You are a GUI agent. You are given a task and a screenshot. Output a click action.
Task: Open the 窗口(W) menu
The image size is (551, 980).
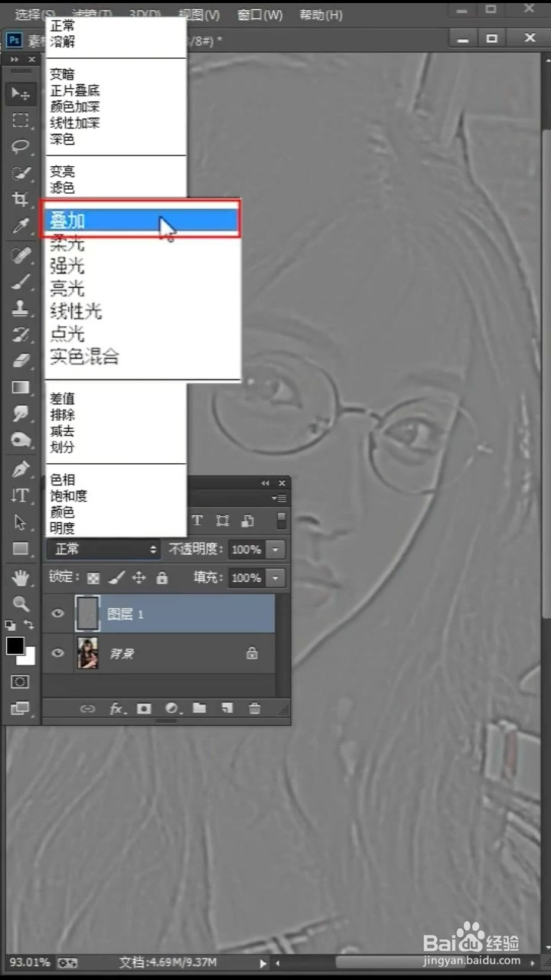pyautogui.click(x=259, y=15)
